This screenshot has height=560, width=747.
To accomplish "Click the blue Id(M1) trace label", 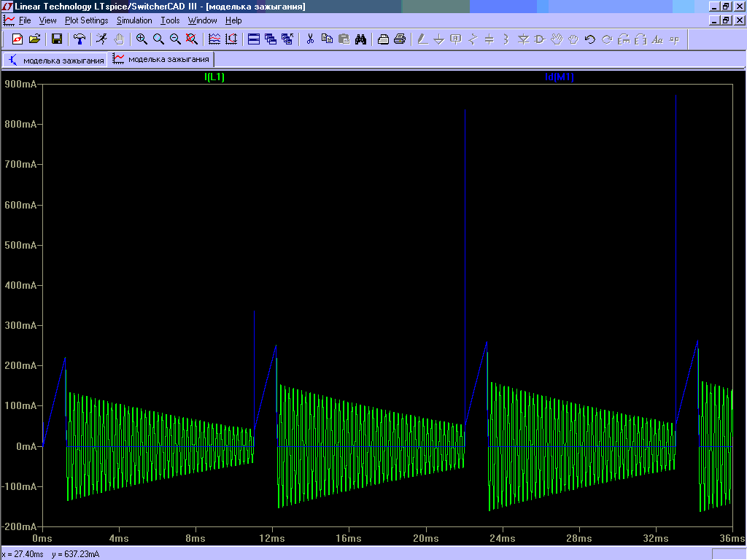I will coord(560,77).
